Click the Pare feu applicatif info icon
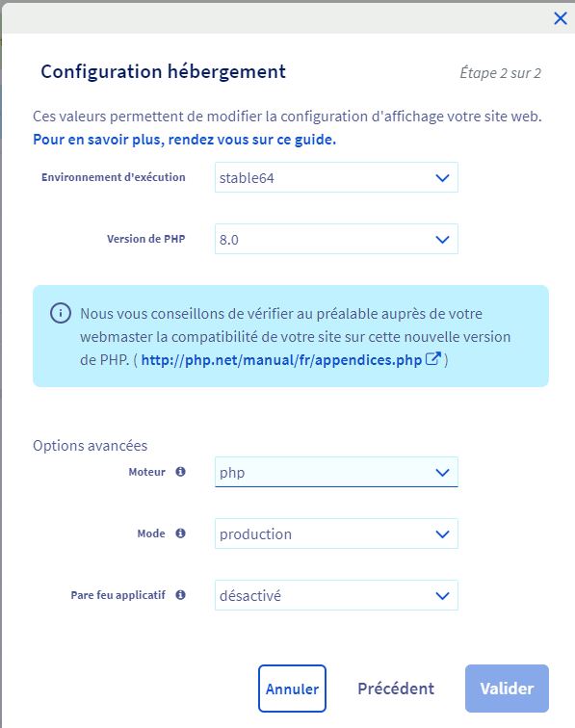This screenshot has height=728, width=575. pos(181,595)
